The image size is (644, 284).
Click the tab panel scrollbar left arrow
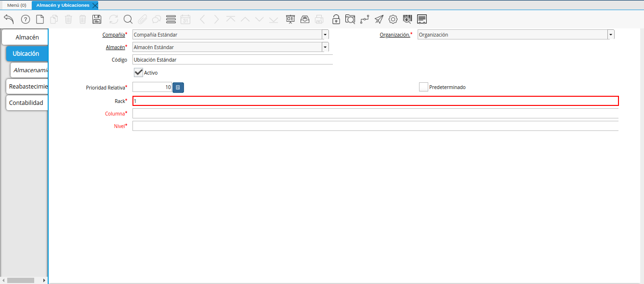[x=3, y=280]
